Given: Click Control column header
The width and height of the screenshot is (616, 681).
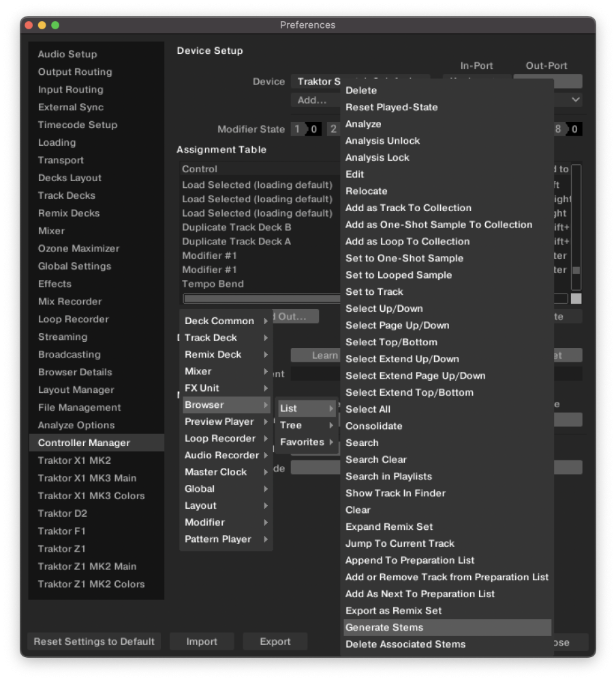Looking at the screenshot, I should coord(260,169).
